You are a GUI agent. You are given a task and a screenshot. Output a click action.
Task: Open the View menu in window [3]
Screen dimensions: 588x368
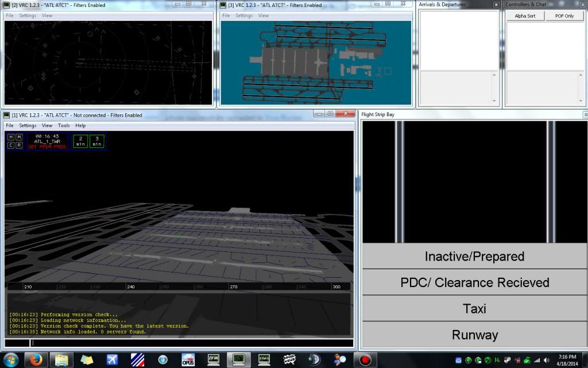click(x=264, y=16)
